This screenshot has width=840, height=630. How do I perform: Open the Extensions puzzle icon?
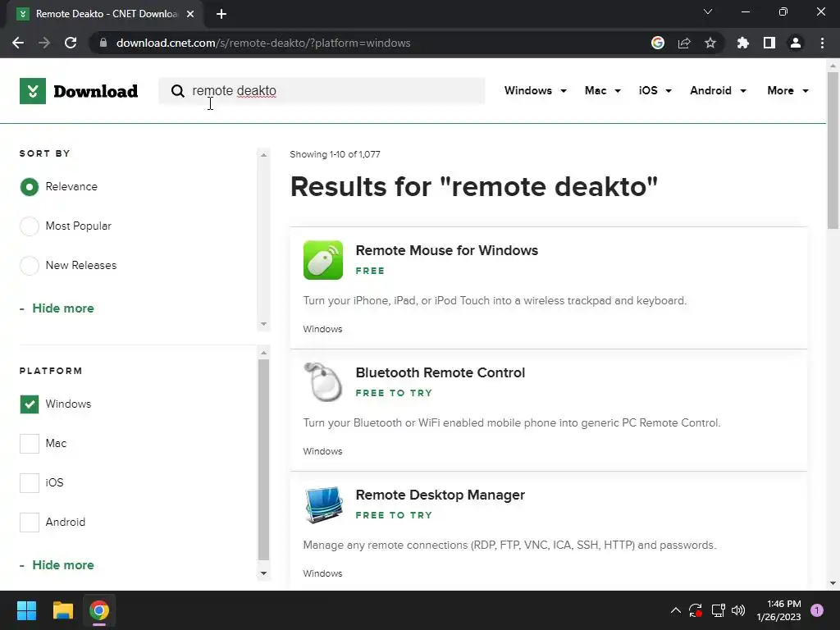pos(743,43)
